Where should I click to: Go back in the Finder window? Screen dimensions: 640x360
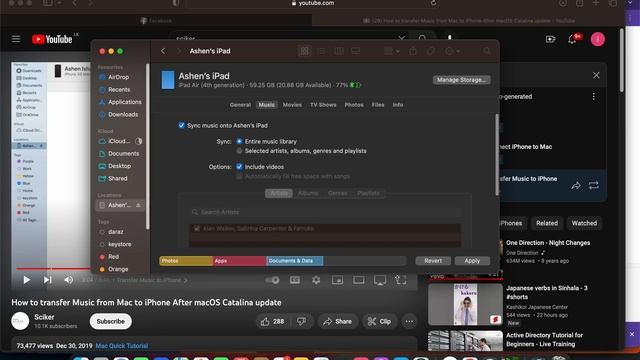(x=163, y=51)
